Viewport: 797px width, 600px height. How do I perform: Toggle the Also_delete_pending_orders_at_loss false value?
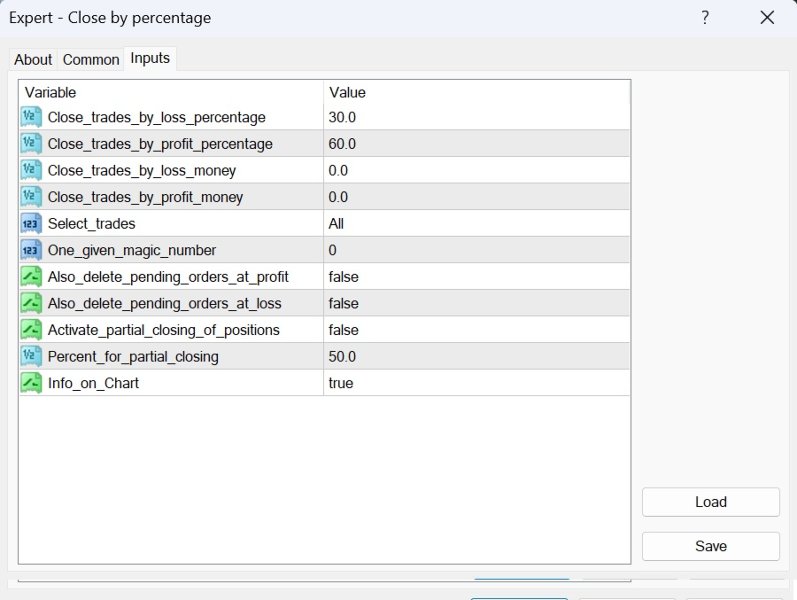tap(343, 303)
